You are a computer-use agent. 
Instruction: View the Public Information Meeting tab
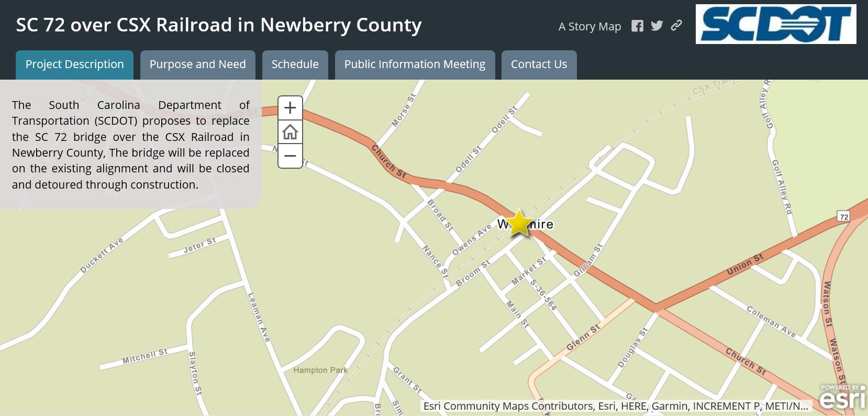point(415,64)
